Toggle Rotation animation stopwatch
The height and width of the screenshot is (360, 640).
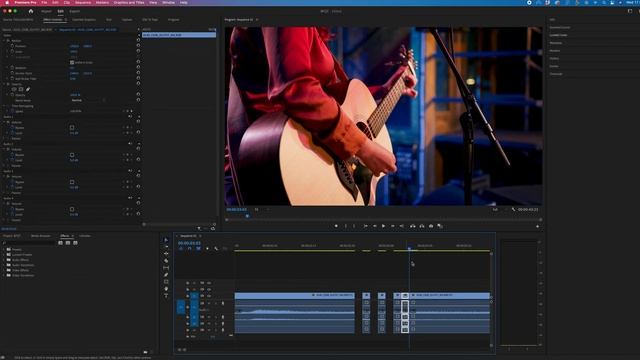[12, 68]
